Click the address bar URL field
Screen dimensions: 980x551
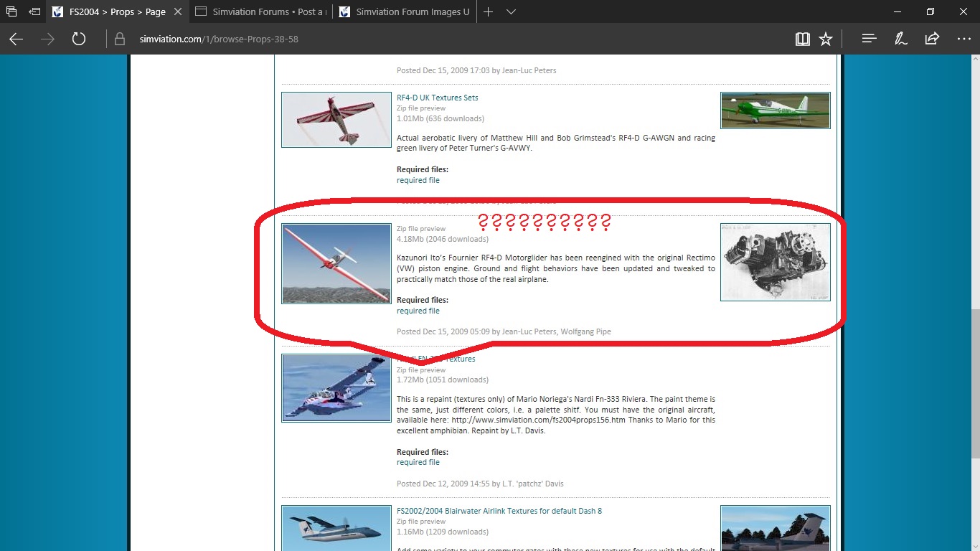pyautogui.click(x=459, y=39)
